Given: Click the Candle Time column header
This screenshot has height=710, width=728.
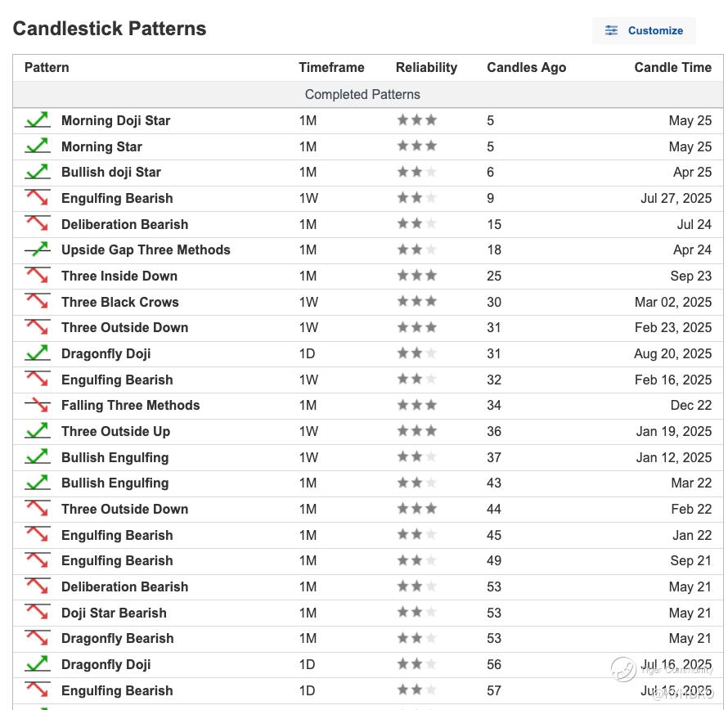Looking at the screenshot, I should (x=672, y=68).
